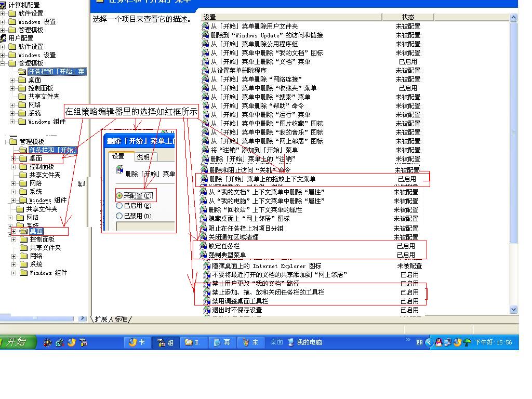
Task: Click the icon next to 从「开始」菜单删除"网络连接"
Action: coord(205,79)
